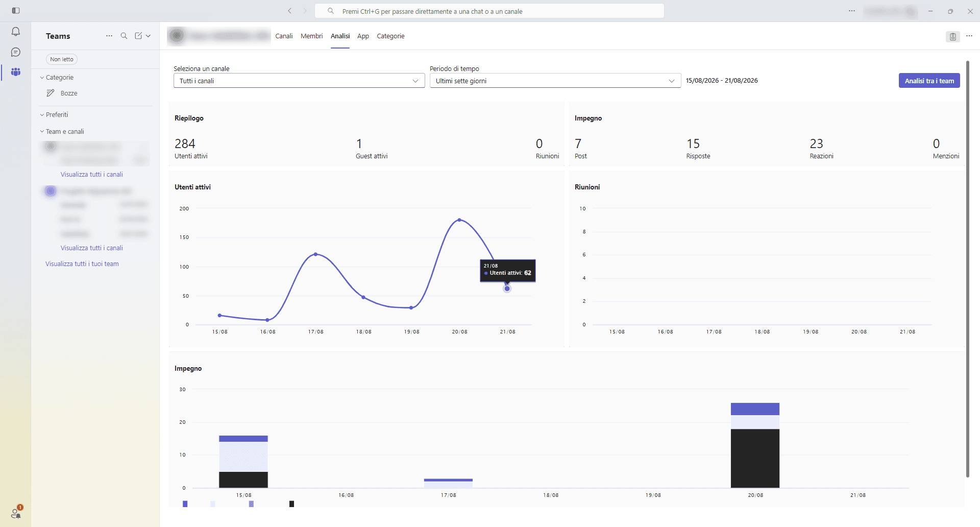Select the Teams icon in sidebar
The width and height of the screenshot is (980, 527).
click(16, 72)
